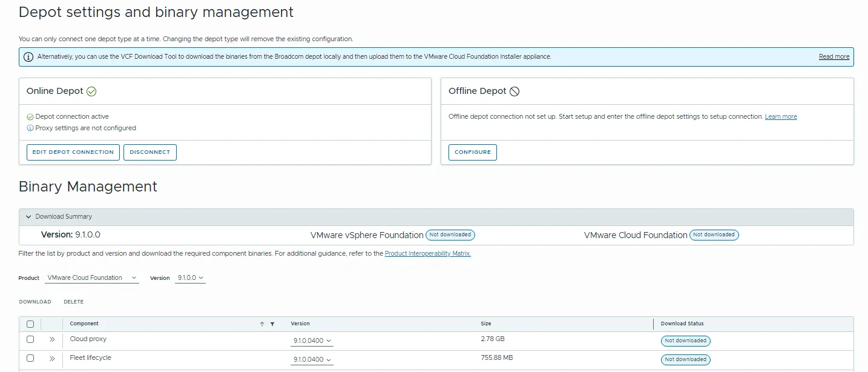Click the CONFIGURE button for Offline Depot
The image size is (868, 372).
click(473, 152)
